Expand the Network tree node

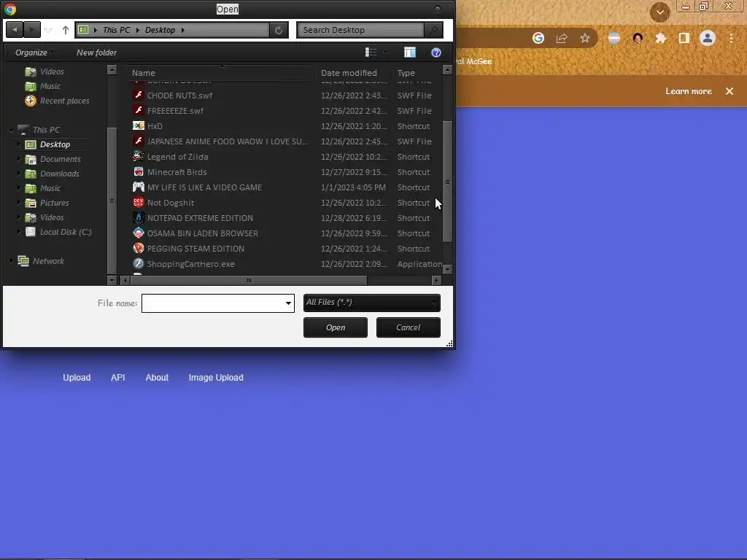click(x=12, y=261)
